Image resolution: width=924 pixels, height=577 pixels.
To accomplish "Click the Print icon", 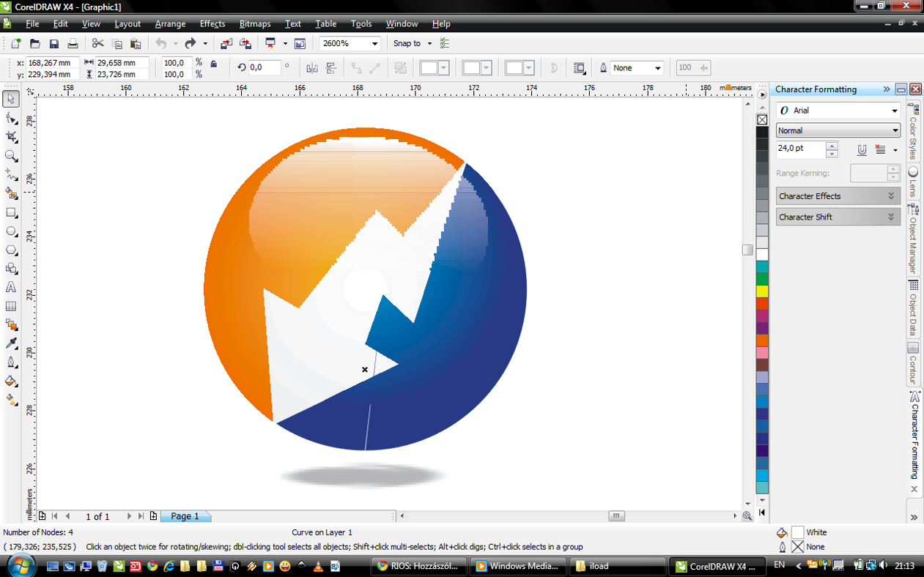I will [x=73, y=44].
